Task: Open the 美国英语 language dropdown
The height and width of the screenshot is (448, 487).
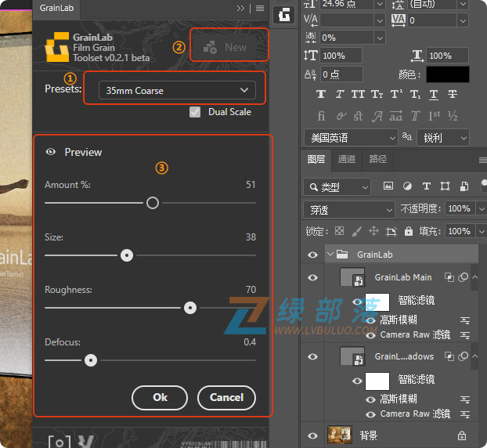Action: [x=350, y=138]
